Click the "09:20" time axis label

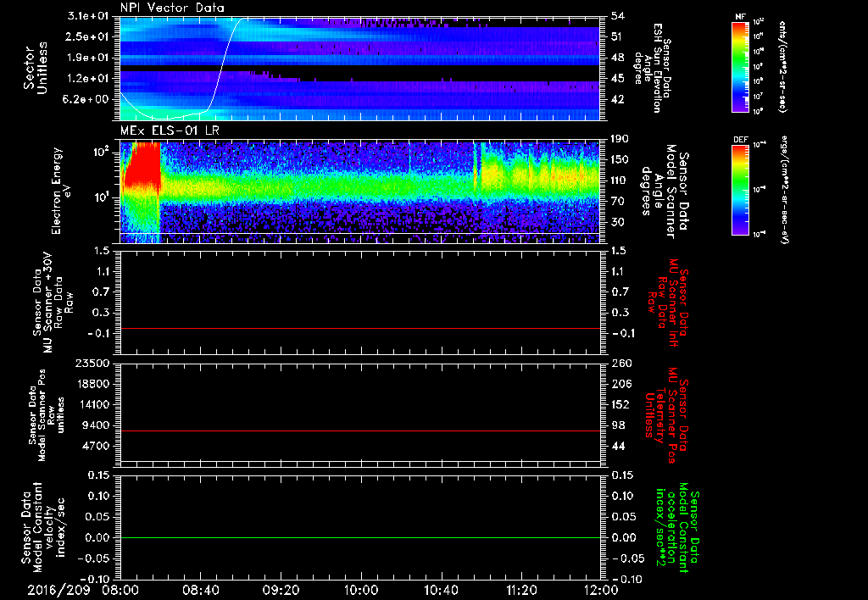(x=281, y=591)
